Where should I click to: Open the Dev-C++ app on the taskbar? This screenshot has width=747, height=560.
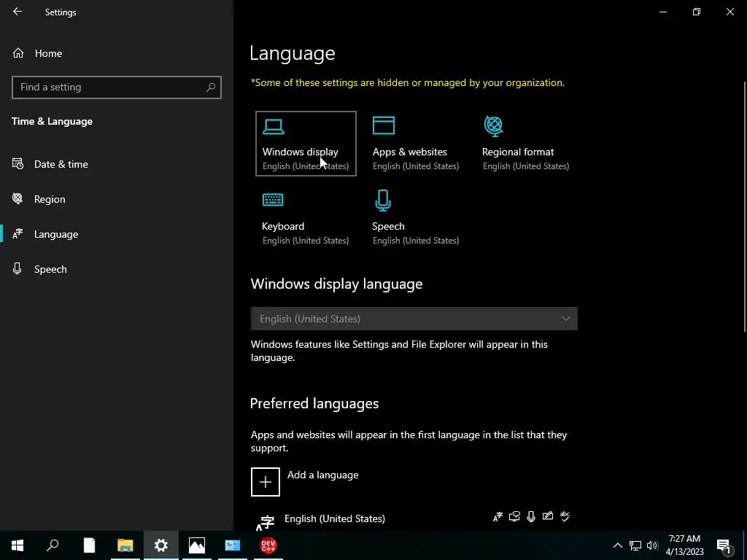pos(268,545)
